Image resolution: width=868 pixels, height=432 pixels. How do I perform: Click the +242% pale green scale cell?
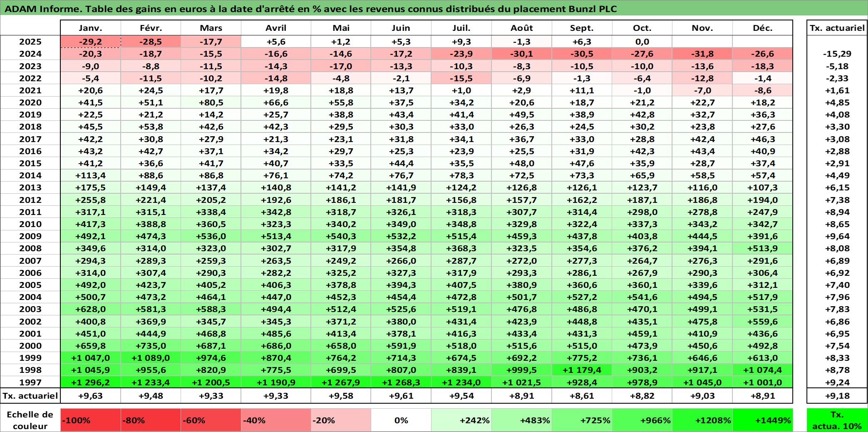461,420
